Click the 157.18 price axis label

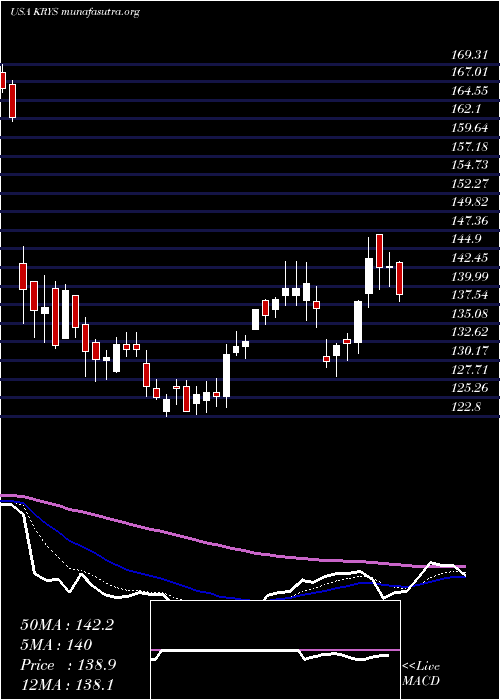[x=470, y=147]
